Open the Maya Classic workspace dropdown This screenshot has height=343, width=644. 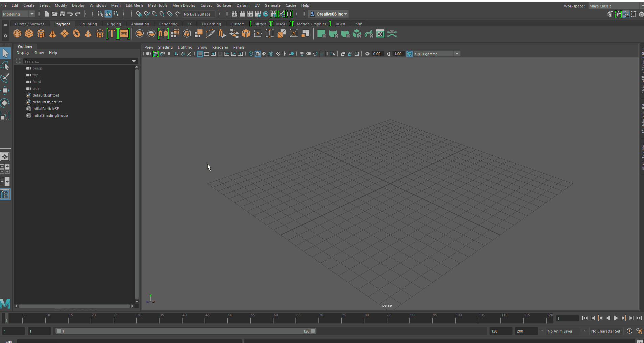pos(616,6)
